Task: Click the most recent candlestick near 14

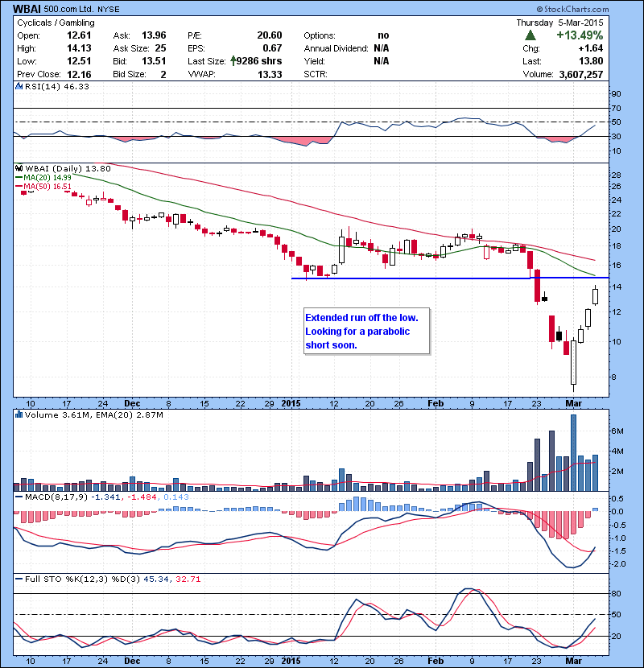Action: 595,295
